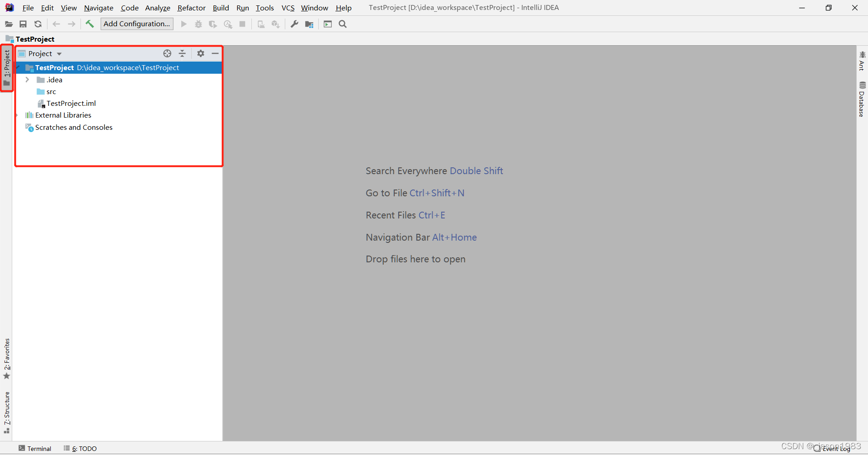Open Project panel gear options
Screen dimensions: 868x455
(x=201, y=53)
